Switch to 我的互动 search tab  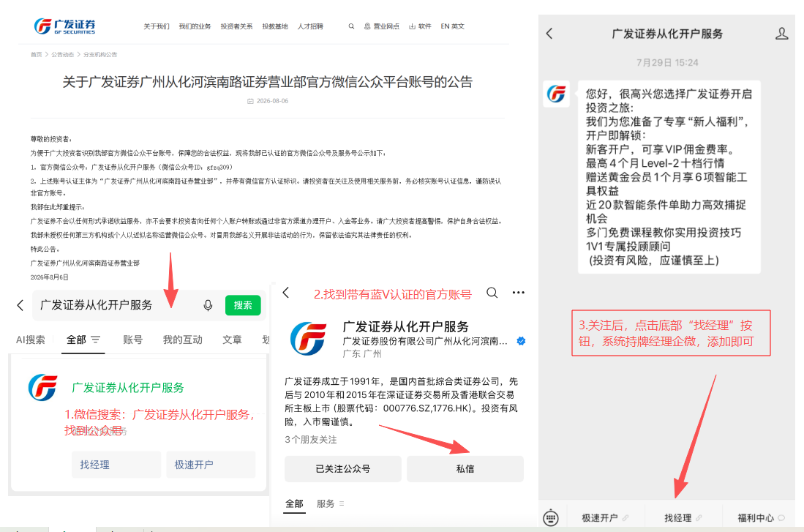(x=183, y=340)
